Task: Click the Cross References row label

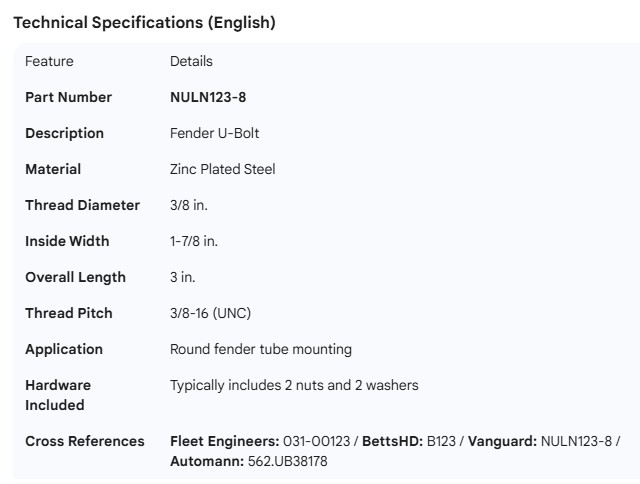Action: point(84,441)
